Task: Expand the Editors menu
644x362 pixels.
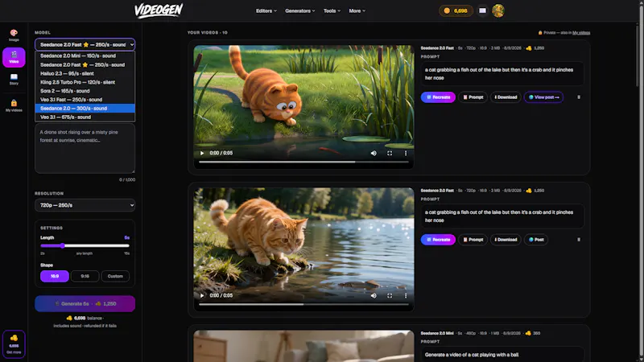Action: pos(266,11)
